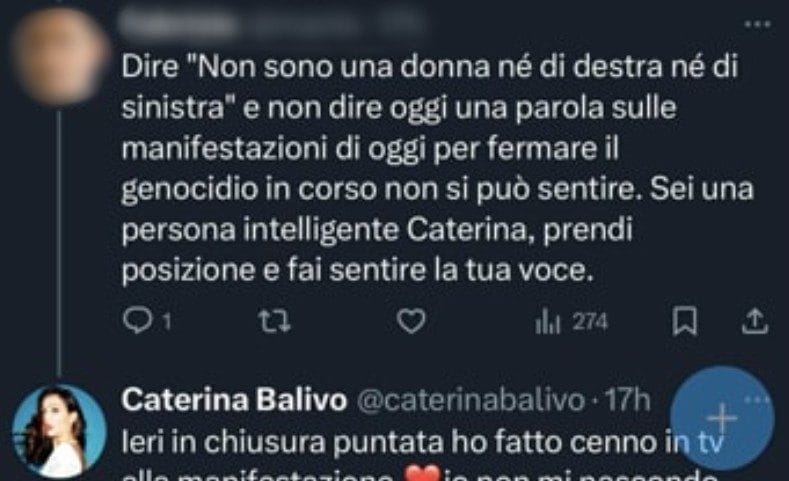Open the three-dot menu of the first tweet
This screenshot has width=789, height=481.
[x=757, y=24]
